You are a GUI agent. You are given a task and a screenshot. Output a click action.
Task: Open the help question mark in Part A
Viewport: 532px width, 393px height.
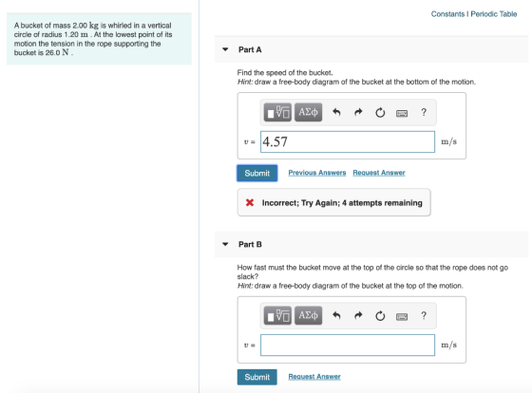424,112
